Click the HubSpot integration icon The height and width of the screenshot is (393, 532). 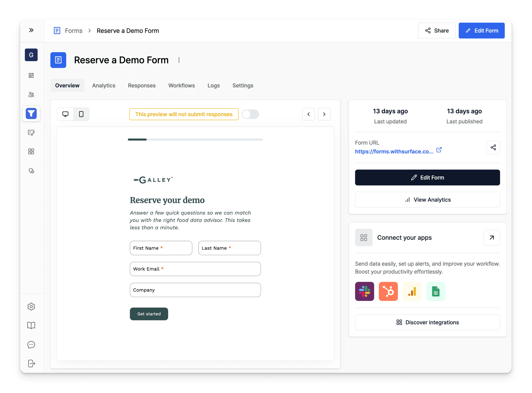point(388,291)
